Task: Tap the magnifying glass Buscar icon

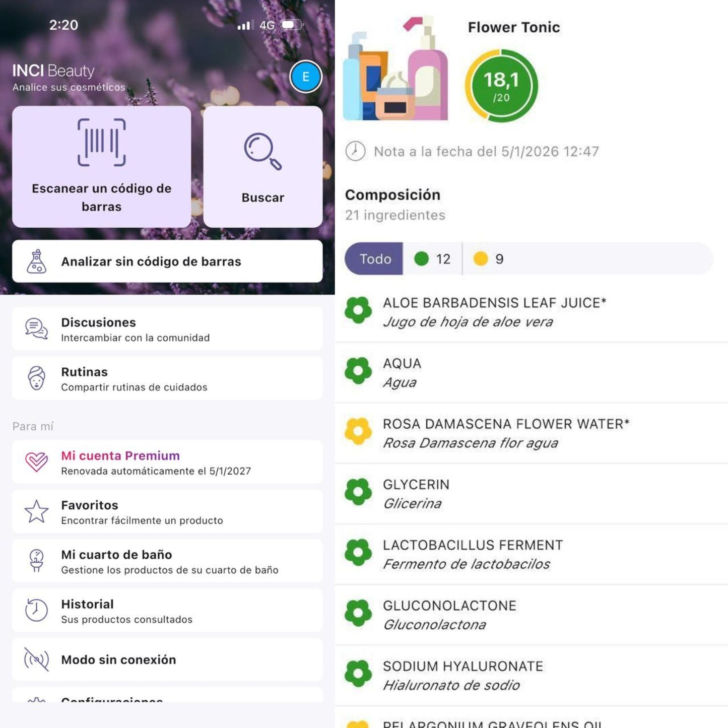Action: point(262,151)
